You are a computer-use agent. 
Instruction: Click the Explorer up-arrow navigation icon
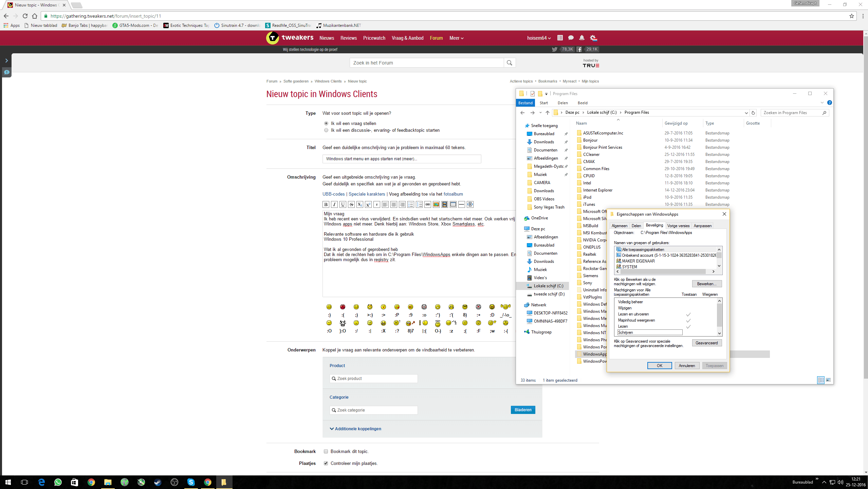547,113
